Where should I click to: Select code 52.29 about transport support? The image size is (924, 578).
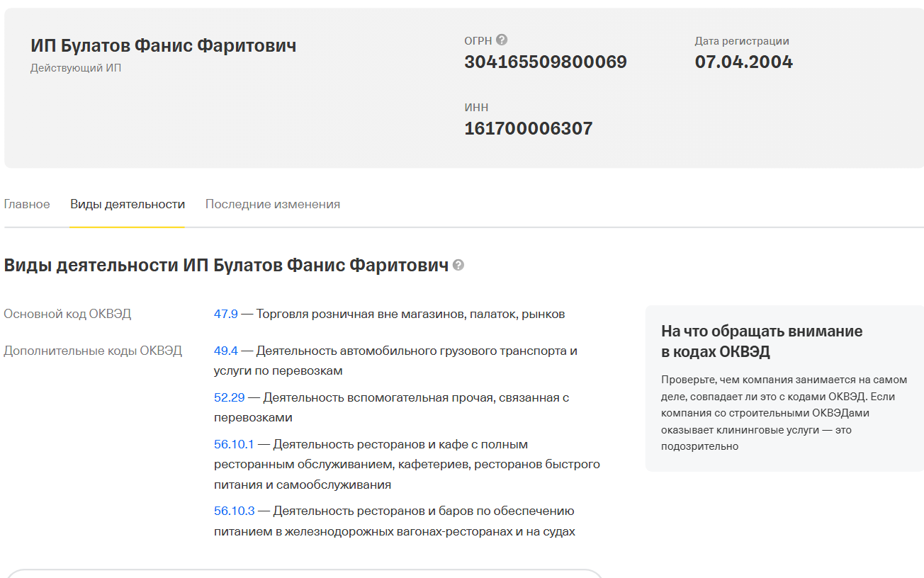point(229,397)
